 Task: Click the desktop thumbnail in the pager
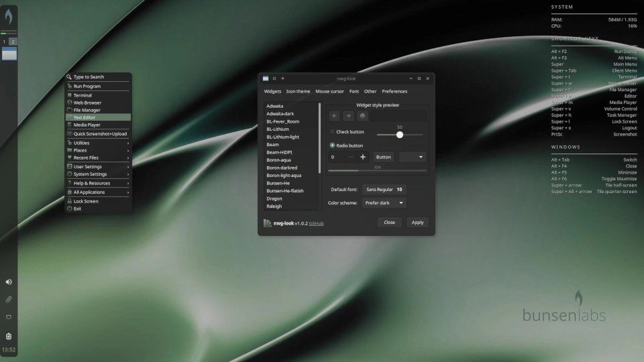pyautogui.click(x=9, y=54)
